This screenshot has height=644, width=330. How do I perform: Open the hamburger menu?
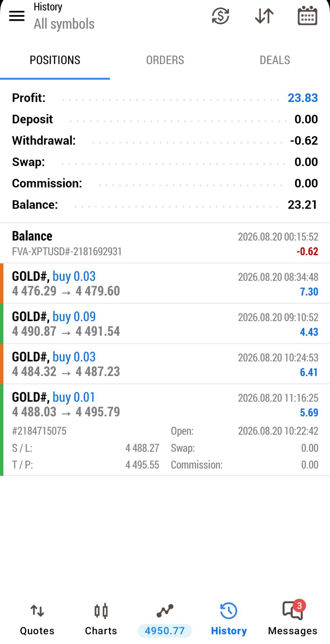(17, 16)
